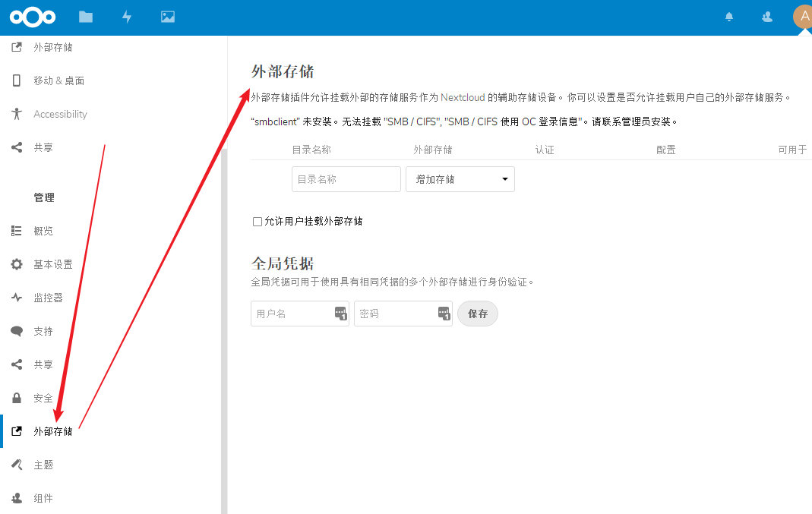Image resolution: width=812 pixels, height=514 pixels.
Task: Open the 主题 section
Action: pyautogui.click(x=43, y=465)
